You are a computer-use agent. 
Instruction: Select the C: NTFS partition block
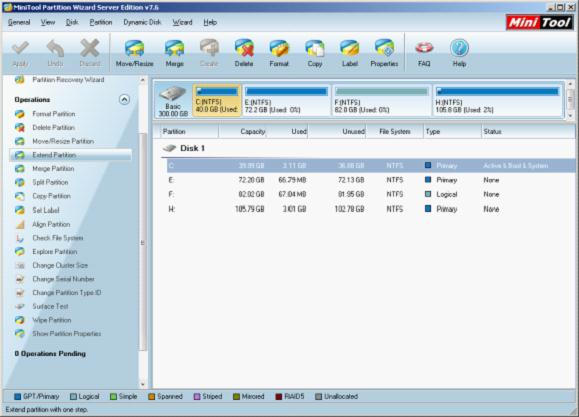pos(217,100)
